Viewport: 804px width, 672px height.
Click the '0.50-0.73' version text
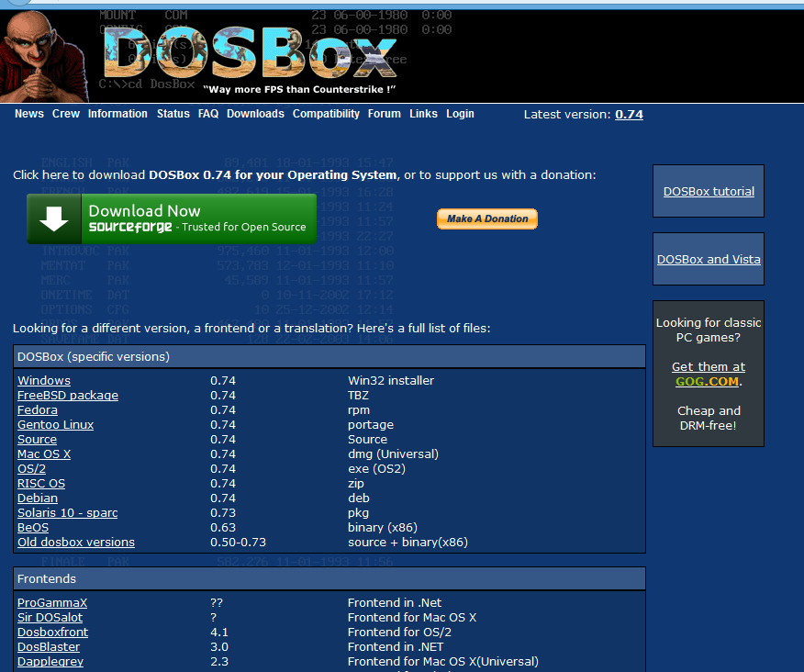coord(238,543)
